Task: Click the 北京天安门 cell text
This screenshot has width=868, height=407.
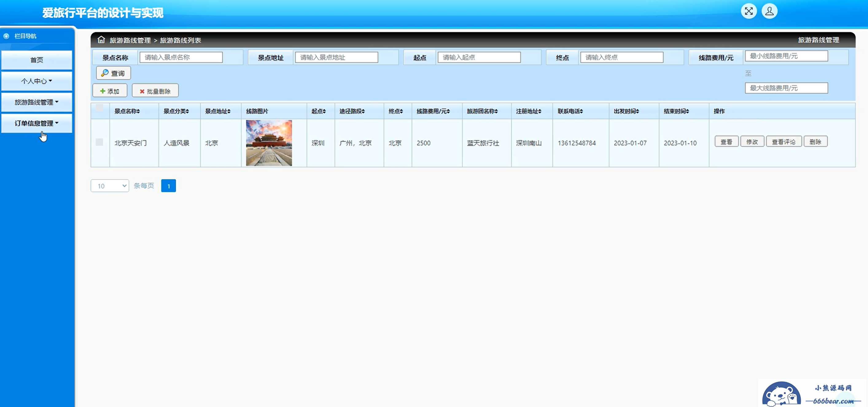Action: pos(131,143)
